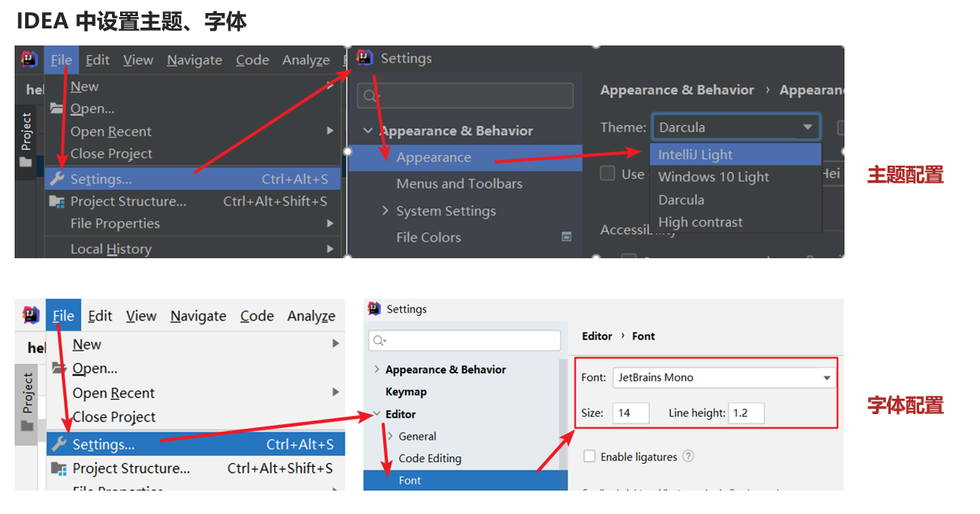980x514 pixels.
Task: Select Code Editing in the settings tree
Action: (x=430, y=458)
